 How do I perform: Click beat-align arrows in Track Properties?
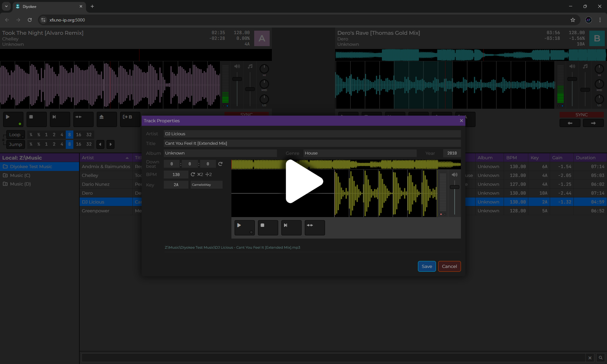(x=315, y=228)
